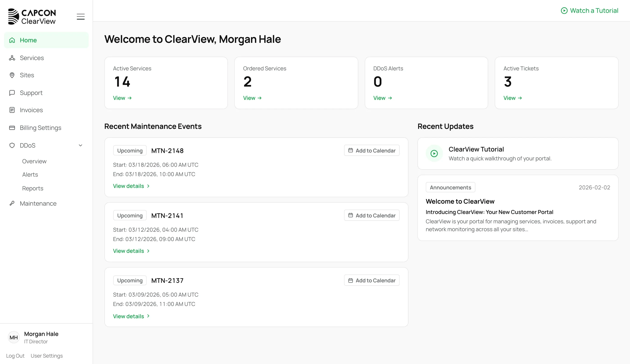Click the Home house icon in the sidebar
The width and height of the screenshot is (630, 364).
point(12,40)
